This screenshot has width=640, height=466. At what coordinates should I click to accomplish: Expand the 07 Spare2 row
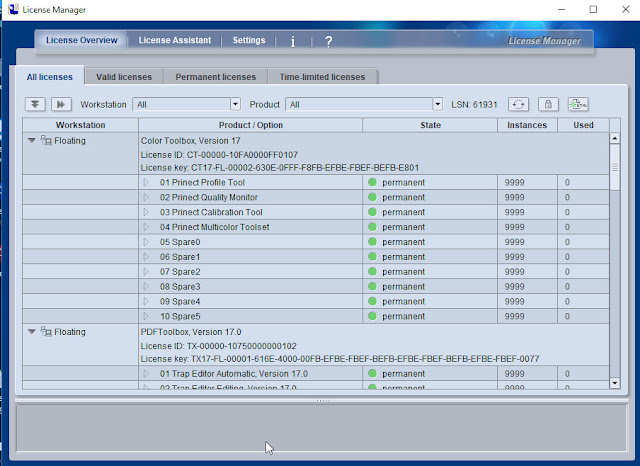[x=146, y=272]
